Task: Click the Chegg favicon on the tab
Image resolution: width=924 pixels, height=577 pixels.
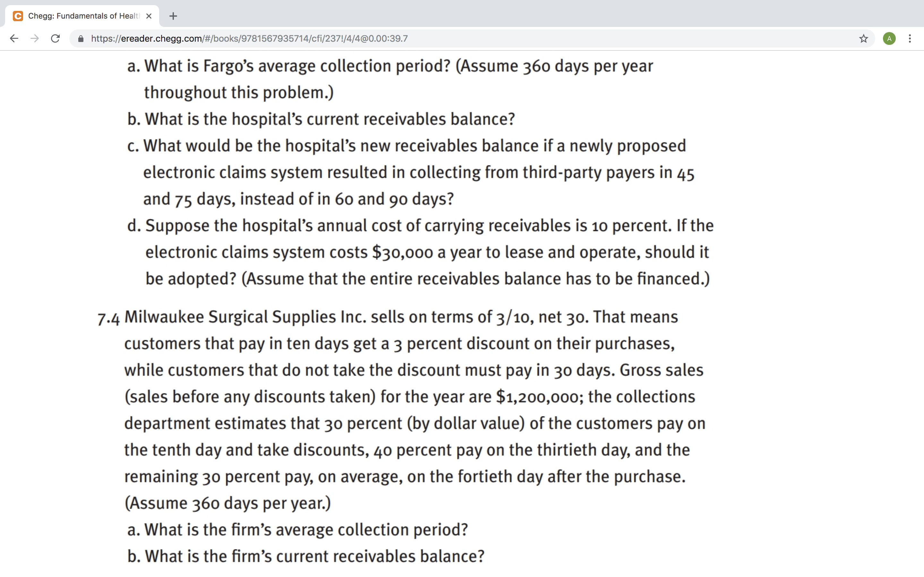Action: tap(18, 16)
